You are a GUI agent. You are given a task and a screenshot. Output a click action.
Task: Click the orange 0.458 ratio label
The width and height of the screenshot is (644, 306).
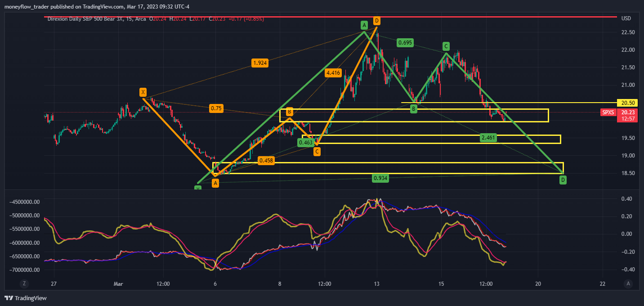click(x=266, y=160)
